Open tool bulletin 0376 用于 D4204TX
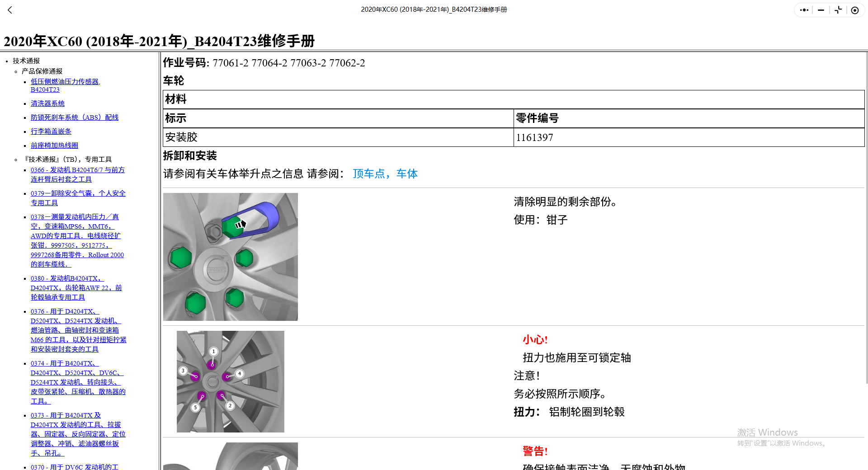Image resolution: width=868 pixels, height=470 pixels. pyautogui.click(x=79, y=330)
